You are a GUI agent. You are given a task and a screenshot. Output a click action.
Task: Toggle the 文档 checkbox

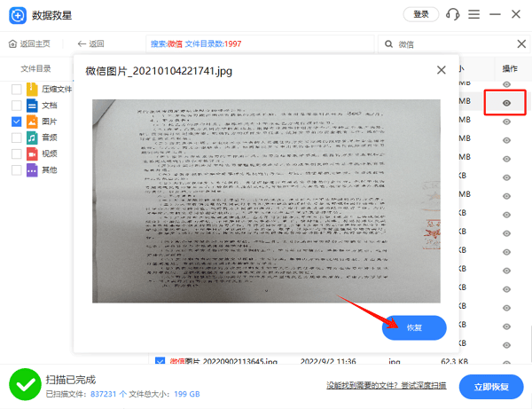click(16, 105)
